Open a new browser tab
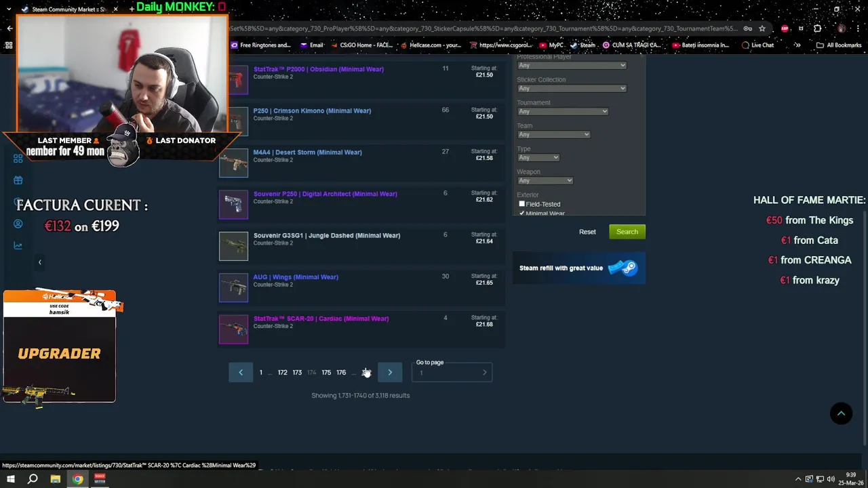868x488 pixels. point(132,9)
